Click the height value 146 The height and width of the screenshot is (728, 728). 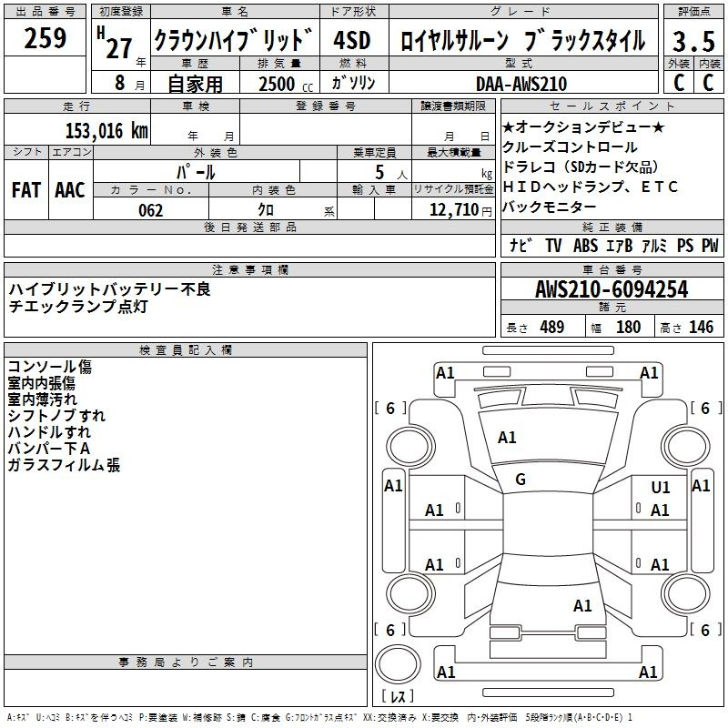[x=701, y=328]
